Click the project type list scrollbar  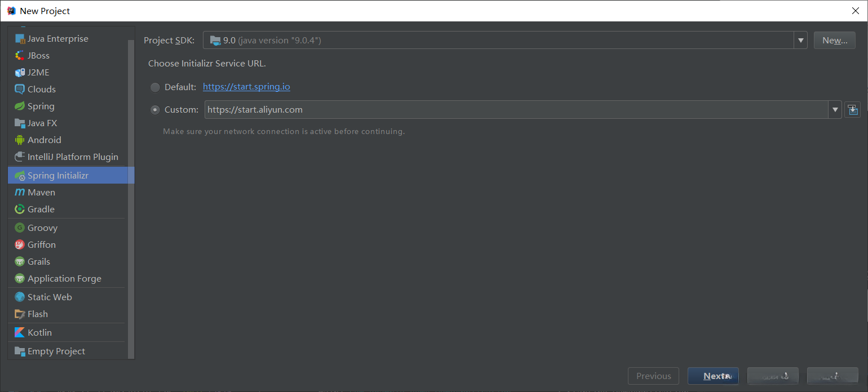(131, 197)
